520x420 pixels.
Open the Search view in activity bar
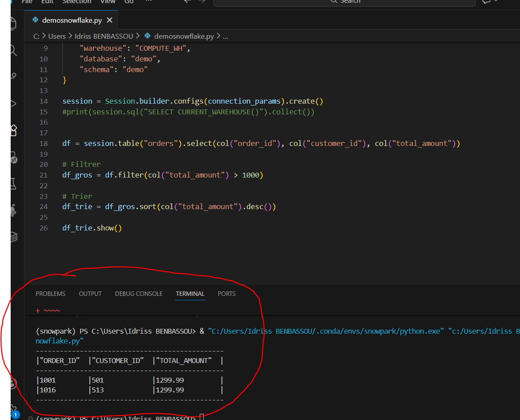coord(13,50)
